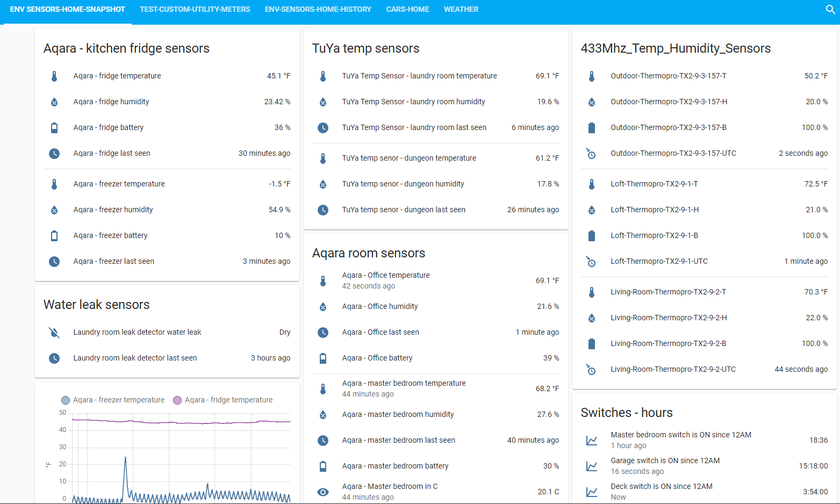Click the Living-Room-Thermopro-TX2-9-2-T sensor row
The image size is (840, 504).
[x=668, y=292]
